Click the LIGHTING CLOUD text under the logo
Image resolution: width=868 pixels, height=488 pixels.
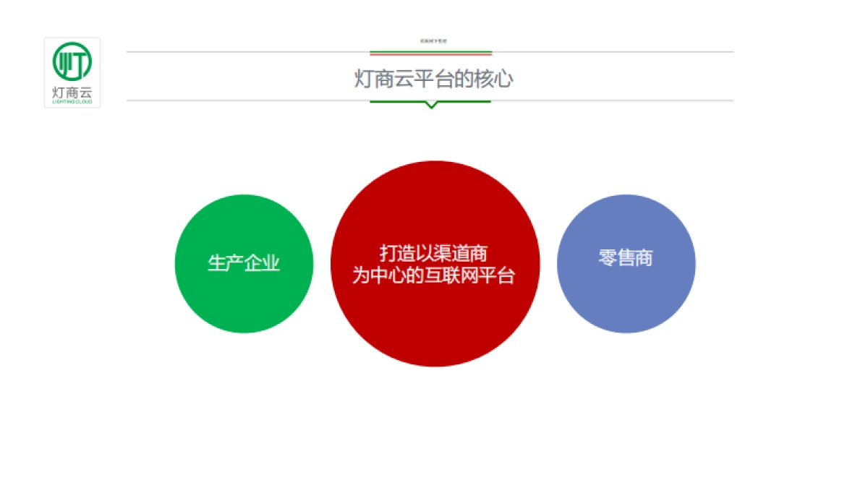click(72, 103)
